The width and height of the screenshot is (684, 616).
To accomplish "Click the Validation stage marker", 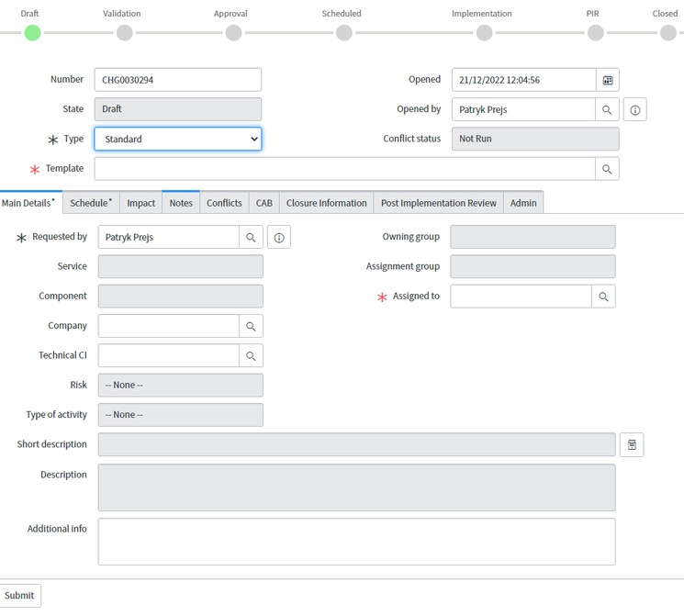I will (125, 33).
